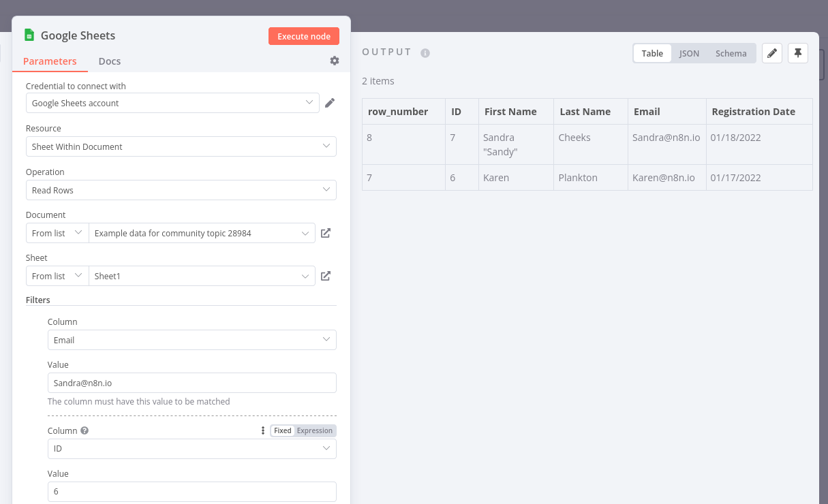
Task: Open the Document in a new tab icon
Action: point(326,233)
